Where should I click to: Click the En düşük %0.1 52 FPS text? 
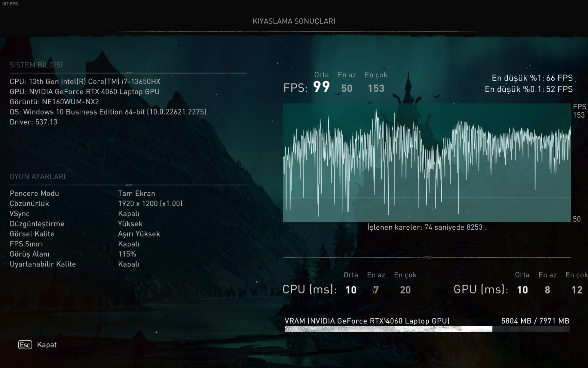(529, 89)
